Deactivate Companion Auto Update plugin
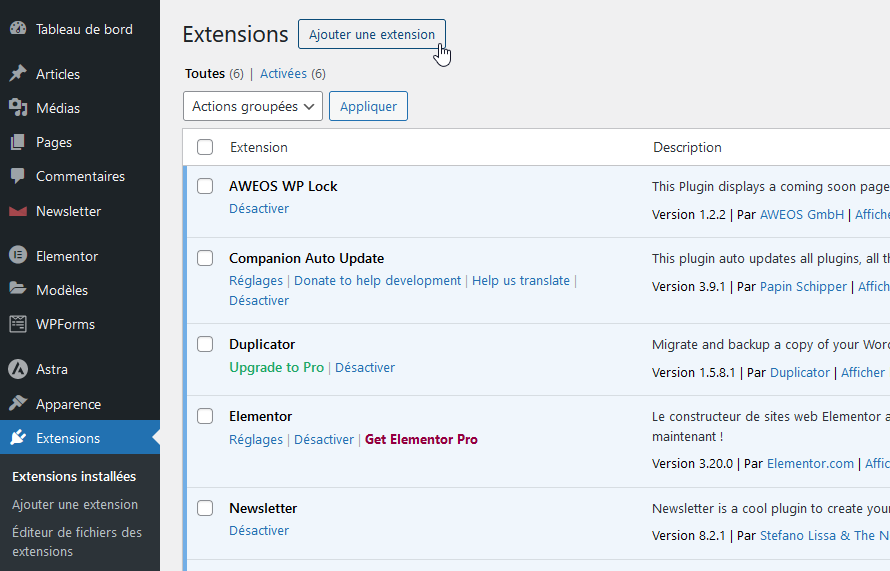 pyautogui.click(x=259, y=300)
